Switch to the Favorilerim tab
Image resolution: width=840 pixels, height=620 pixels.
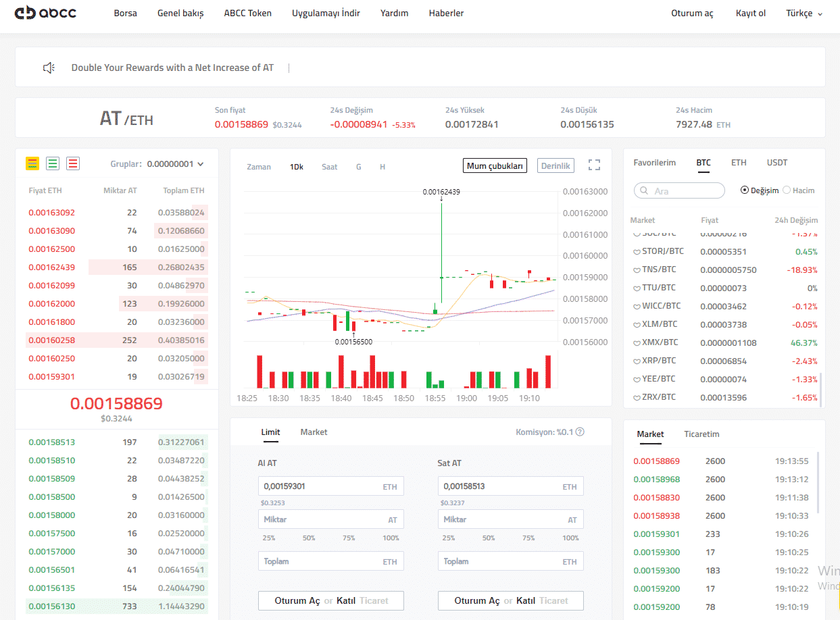[654, 163]
